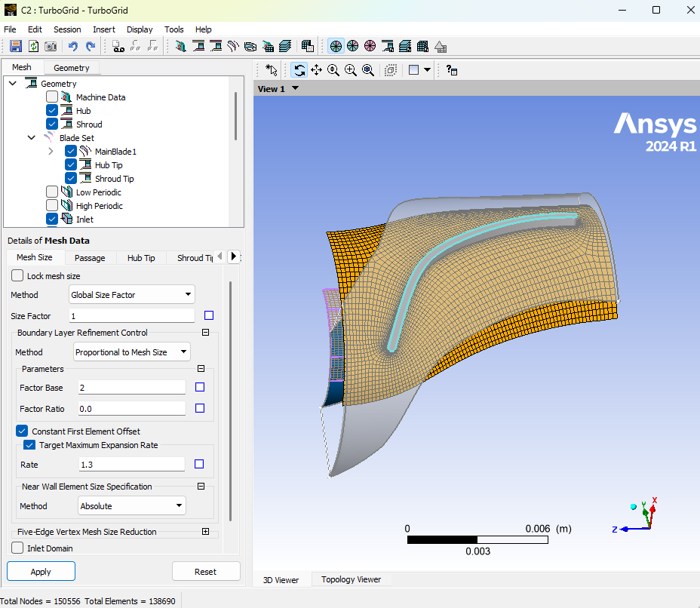
Task: Expand the Five-Edge Vertex Mesh Size Reduction section
Action: coord(205,531)
